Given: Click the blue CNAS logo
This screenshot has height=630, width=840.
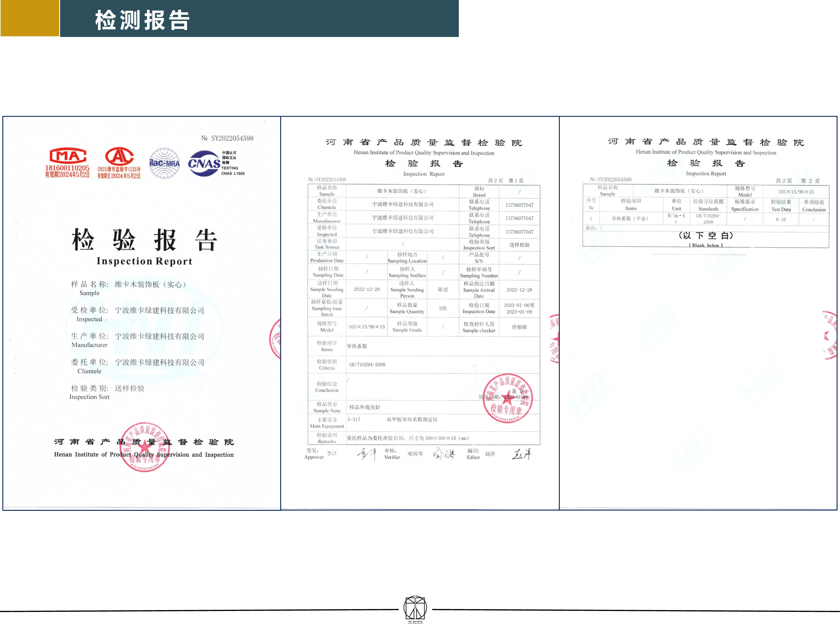Looking at the screenshot, I should pyautogui.click(x=204, y=163).
